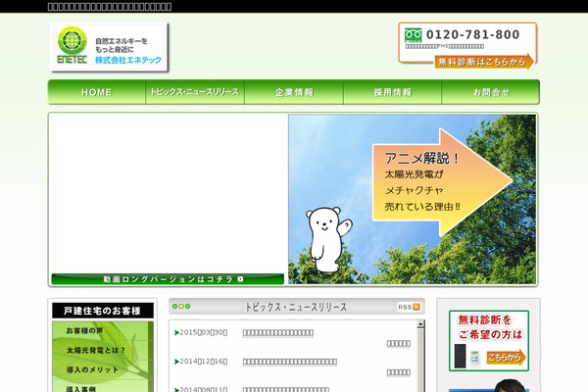Screen dimensions: 588x392
Task: Click the news list scrollbar up arrow
Action: pos(420,324)
